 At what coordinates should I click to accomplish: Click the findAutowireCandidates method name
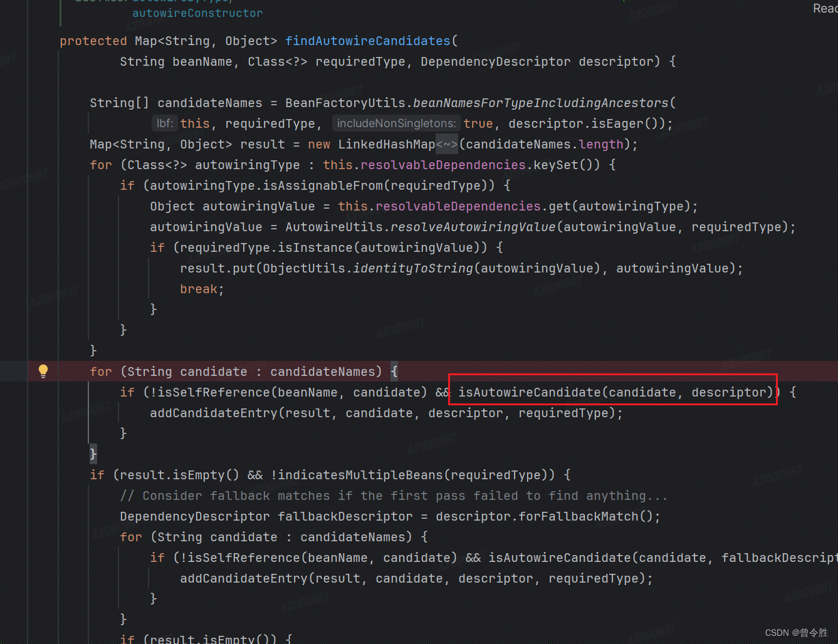point(368,41)
